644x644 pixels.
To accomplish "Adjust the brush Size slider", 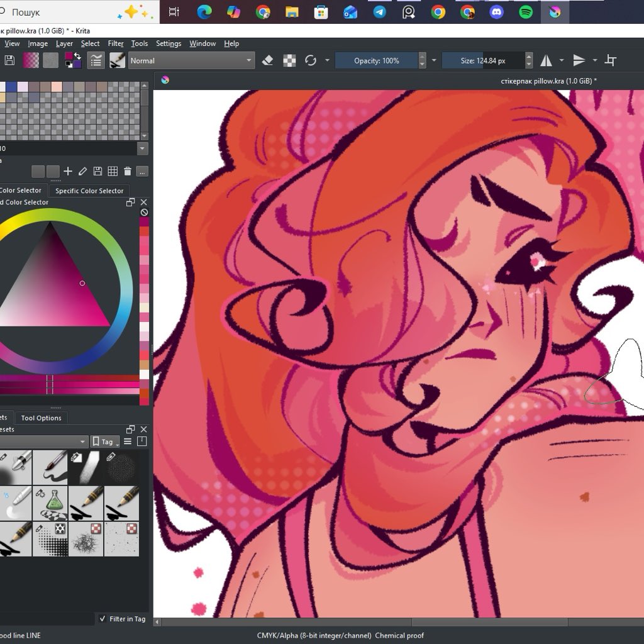I will [483, 60].
